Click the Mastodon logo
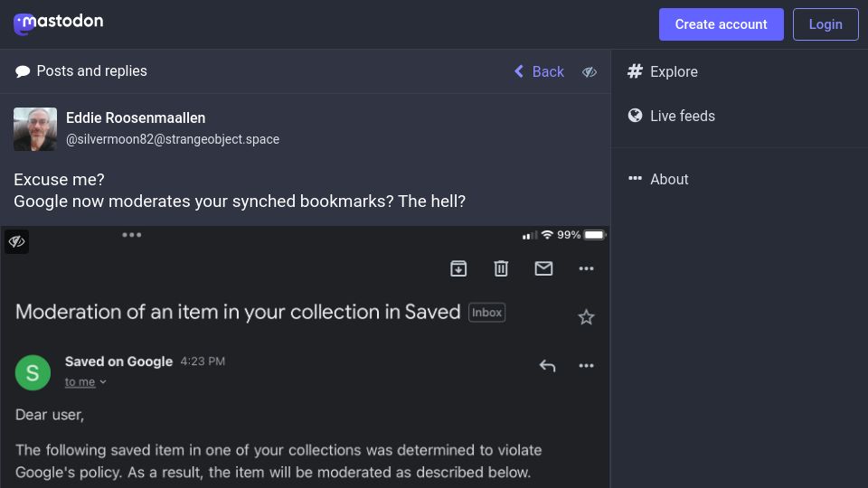Screen dimensions: 868x488 tap(58, 23)
